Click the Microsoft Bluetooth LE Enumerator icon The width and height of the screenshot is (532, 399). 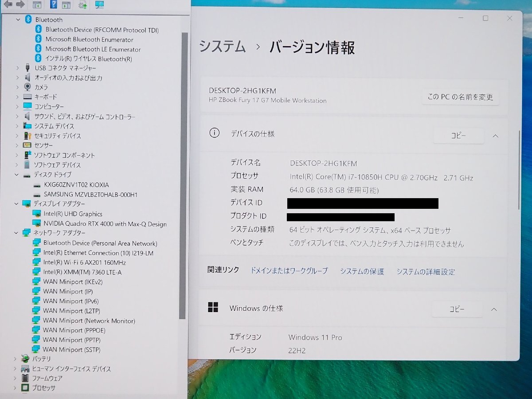tap(38, 49)
